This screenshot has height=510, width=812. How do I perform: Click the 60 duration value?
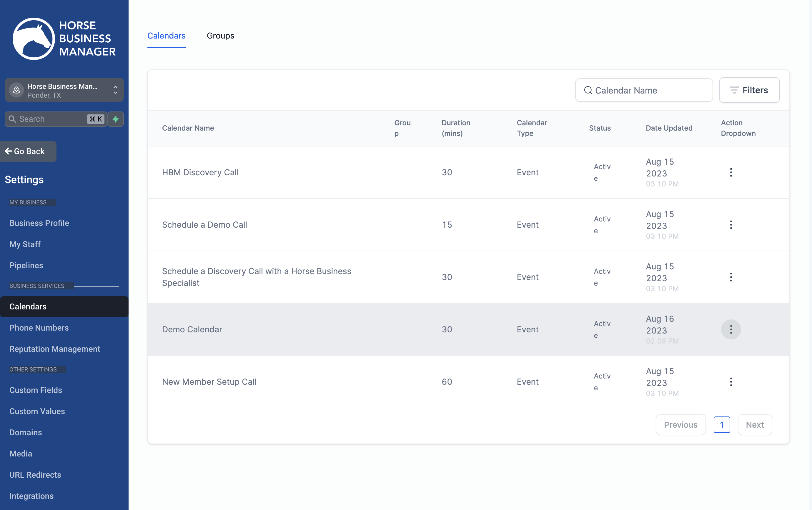(447, 381)
